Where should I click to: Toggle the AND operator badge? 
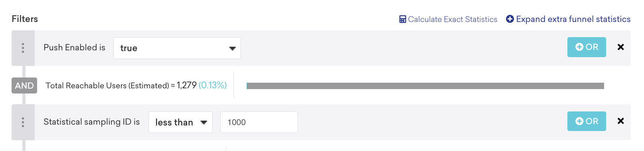[24, 85]
